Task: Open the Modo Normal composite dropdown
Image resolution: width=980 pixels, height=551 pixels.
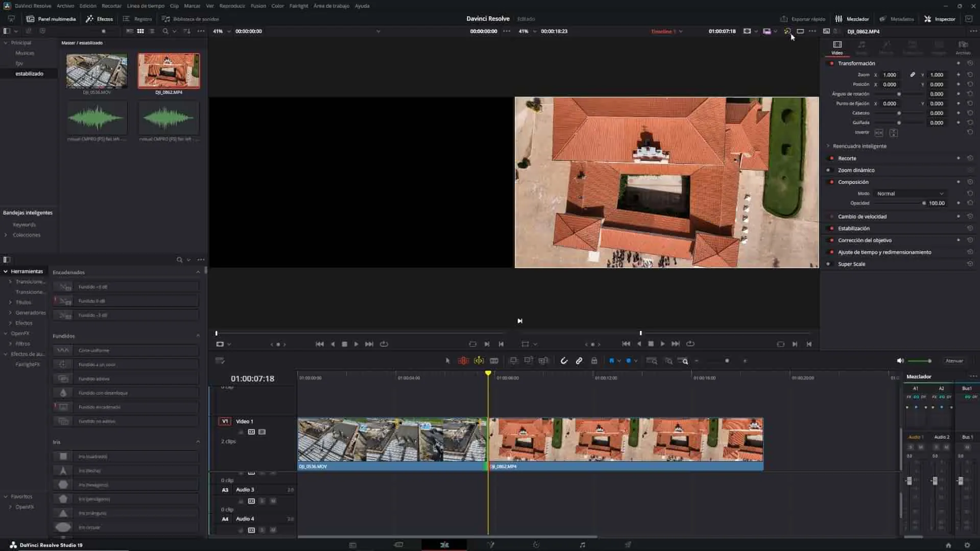Action: (910, 194)
